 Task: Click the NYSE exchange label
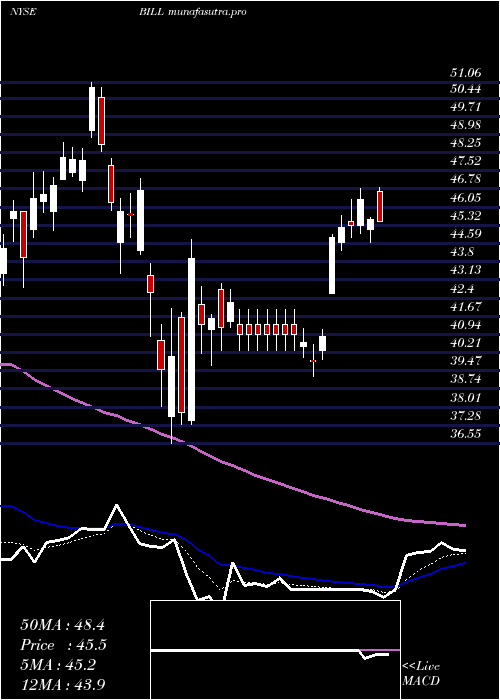(23, 12)
